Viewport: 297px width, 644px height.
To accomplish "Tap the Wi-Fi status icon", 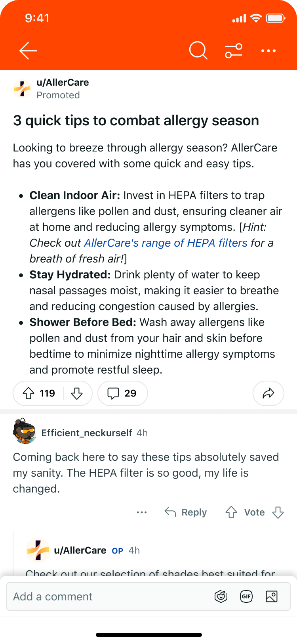I will coord(256,18).
